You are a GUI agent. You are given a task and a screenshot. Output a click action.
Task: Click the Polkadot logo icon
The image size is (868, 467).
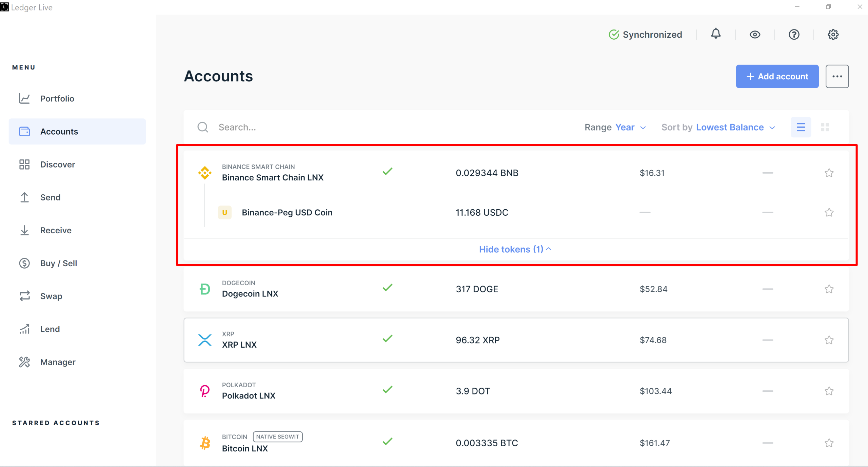coord(205,391)
